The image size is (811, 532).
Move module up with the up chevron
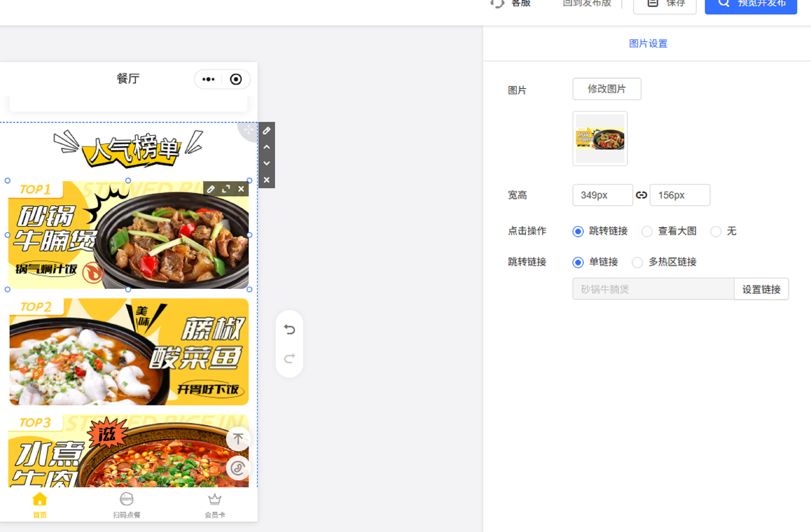[266, 147]
